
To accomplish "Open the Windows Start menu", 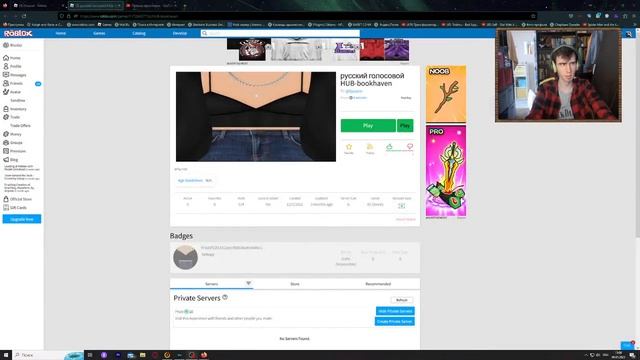I will coord(6,355).
